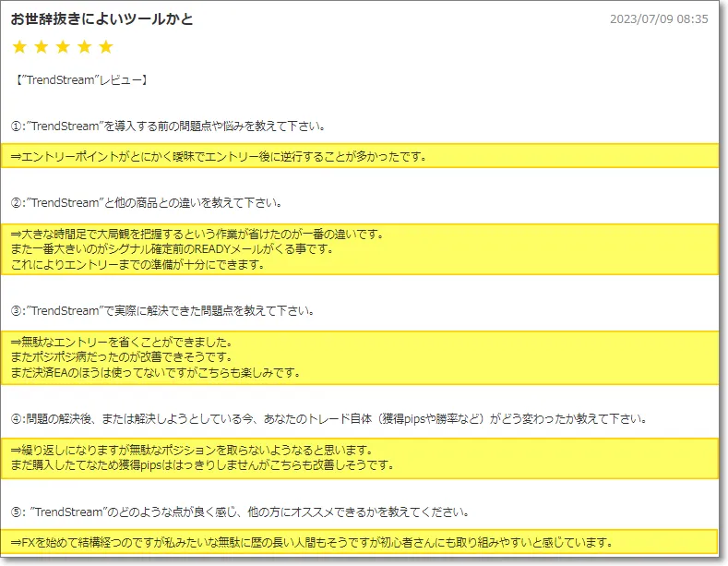The width and height of the screenshot is (728, 566).
Task: Click the fourth yellow rating star
Action: pos(85,46)
